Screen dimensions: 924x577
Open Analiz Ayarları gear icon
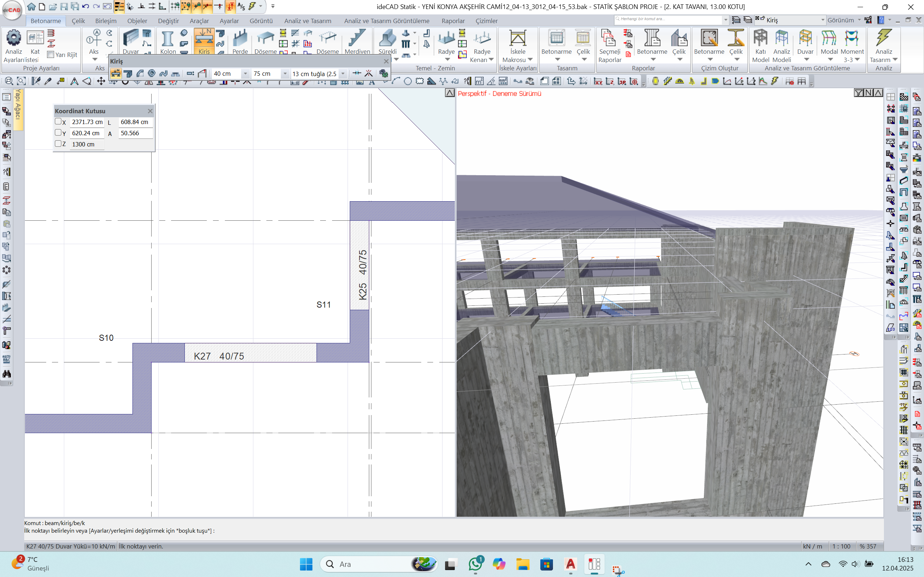pyautogui.click(x=14, y=38)
